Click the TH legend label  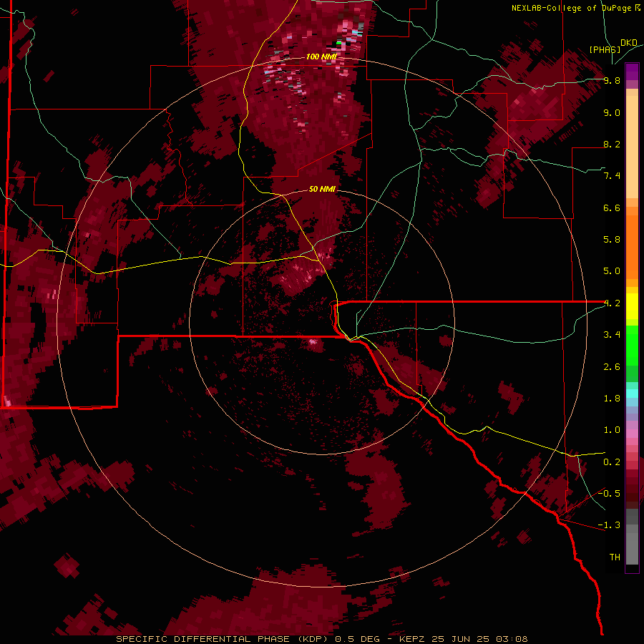[615, 557]
